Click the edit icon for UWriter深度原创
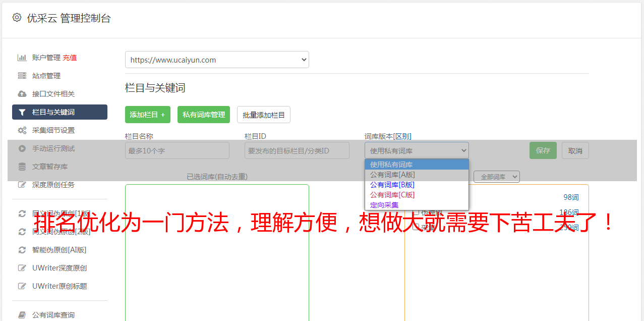Image resolution: width=644 pixels, height=321 pixels. [22, 268]
